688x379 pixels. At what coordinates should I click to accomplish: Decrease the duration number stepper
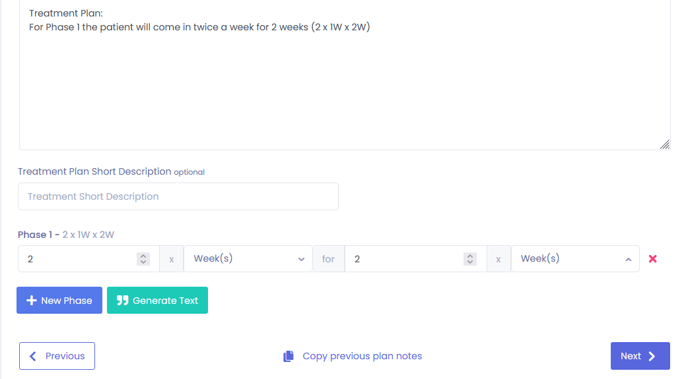click(470, 262)
